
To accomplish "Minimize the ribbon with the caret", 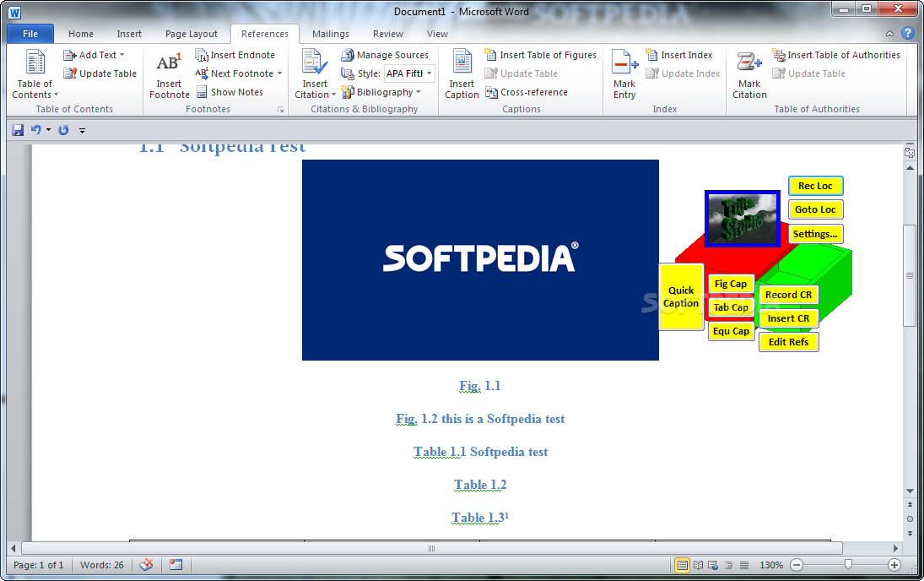I will 889,34.
